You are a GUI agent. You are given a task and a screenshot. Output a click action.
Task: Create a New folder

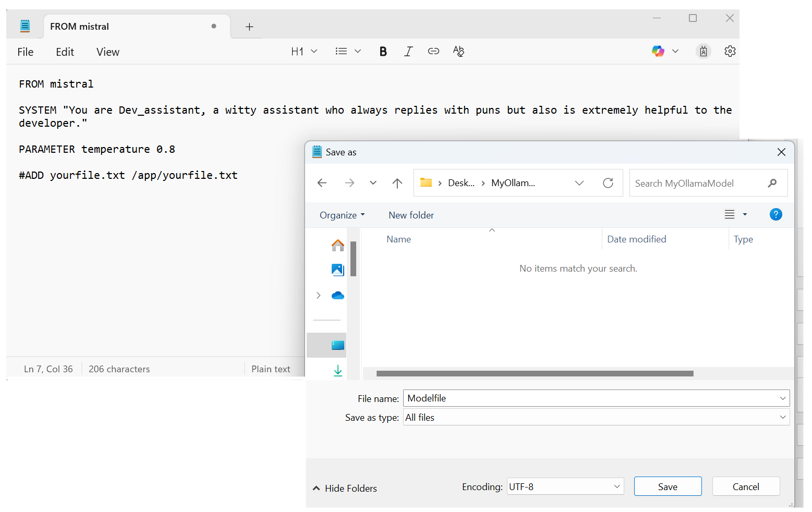pyautogui.click(x=411, y=215)
